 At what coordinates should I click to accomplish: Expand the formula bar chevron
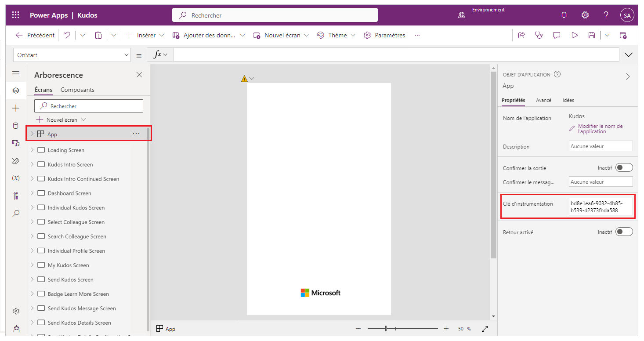[629, 55]
